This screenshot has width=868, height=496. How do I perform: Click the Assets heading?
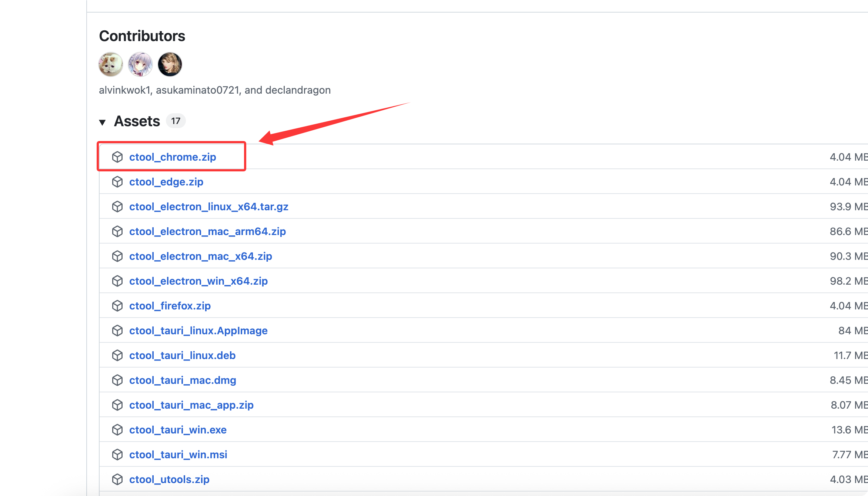coord(137,121)
